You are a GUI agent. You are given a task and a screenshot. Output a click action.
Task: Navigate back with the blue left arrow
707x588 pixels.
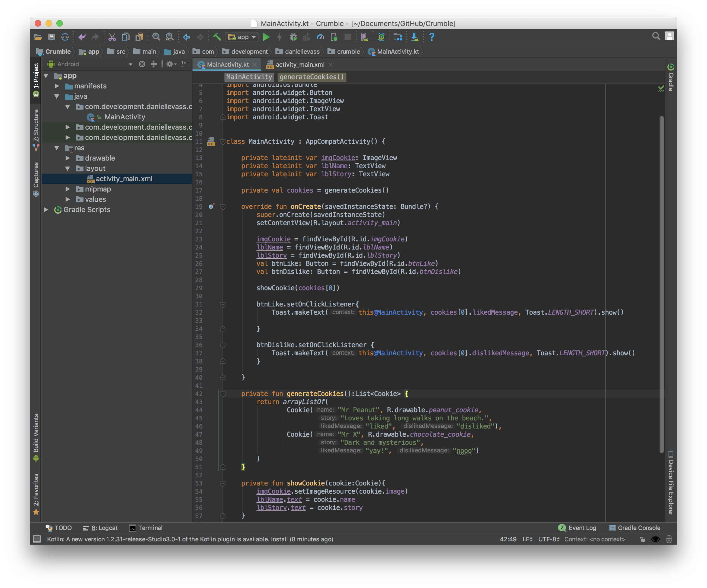click(x=186, y=37)
